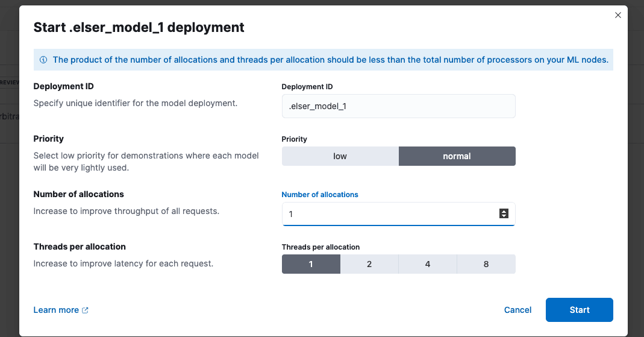Increase allocations with the up stepper arrow

point(504,211)
